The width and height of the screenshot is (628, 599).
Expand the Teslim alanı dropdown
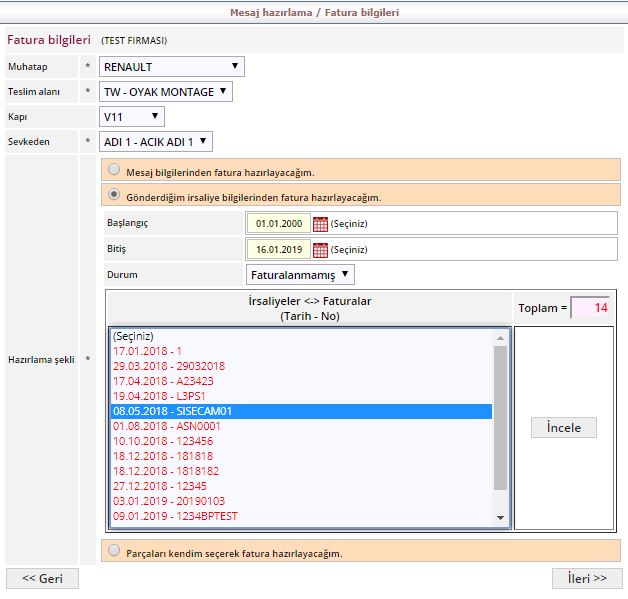coord(166,92)
